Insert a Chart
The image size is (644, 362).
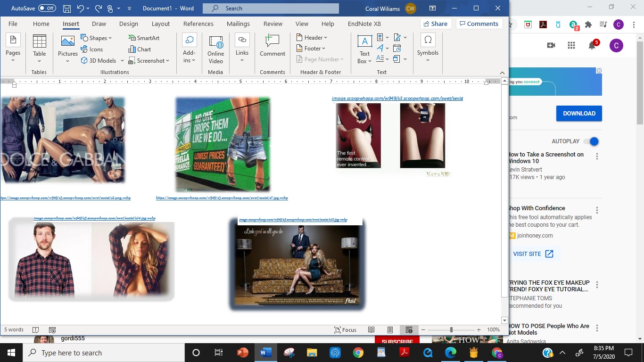[x=140, y=49]
